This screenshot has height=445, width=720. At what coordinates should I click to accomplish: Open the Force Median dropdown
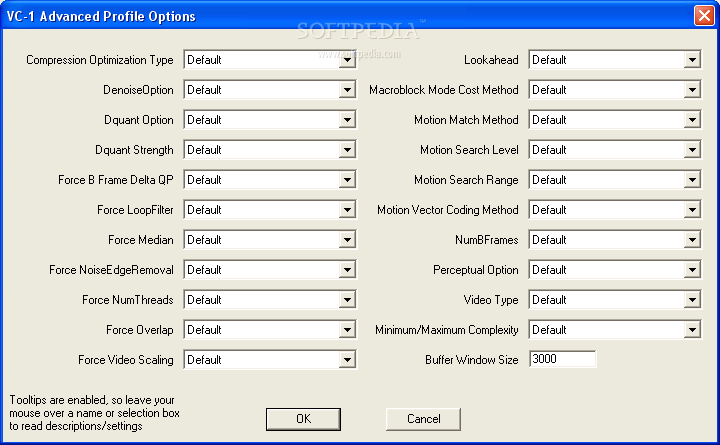[x=269, y=240]
